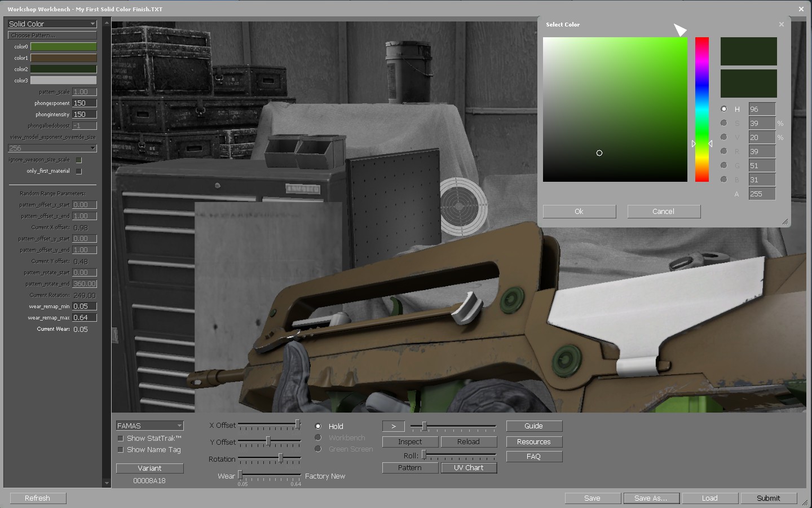Image resolution: width=812 pixels, height=508 pixels.
Task: Click the left panel scrollbar up arrow
Action: (x=107, y=23)
